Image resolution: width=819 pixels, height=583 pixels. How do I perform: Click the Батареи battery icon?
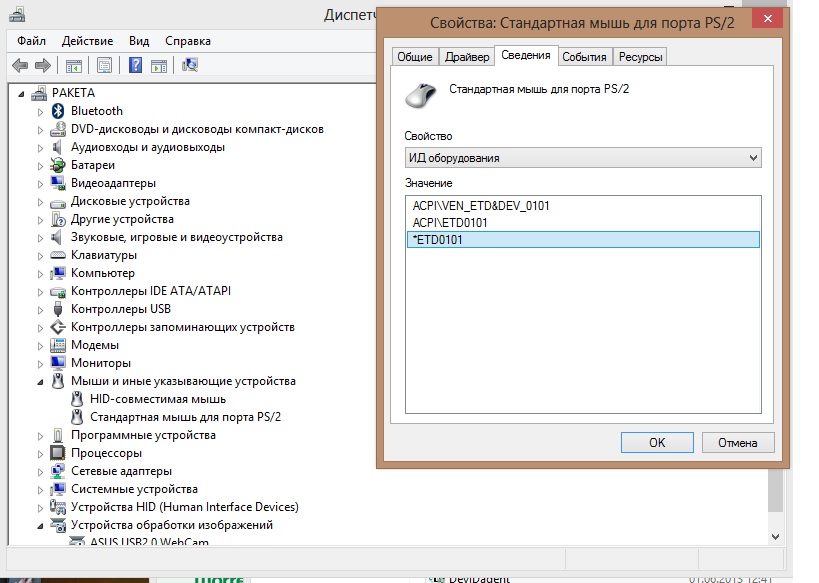coord(59,165)
